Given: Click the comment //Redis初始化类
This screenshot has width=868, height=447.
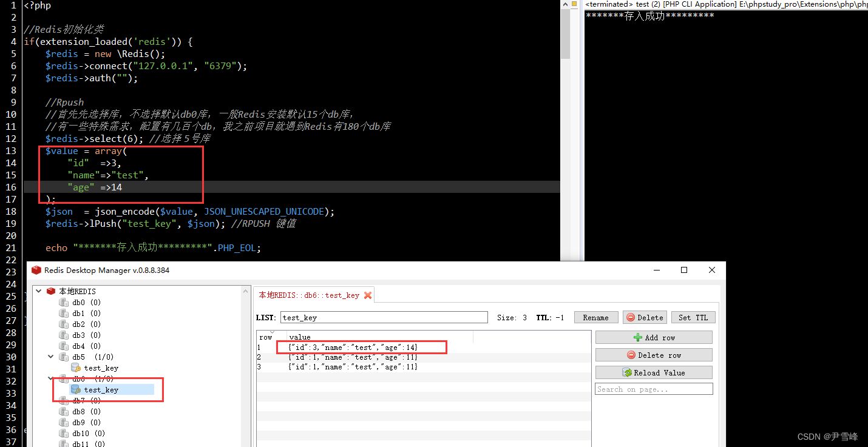Looking at the screenshot, I should (x=64, y=29).
